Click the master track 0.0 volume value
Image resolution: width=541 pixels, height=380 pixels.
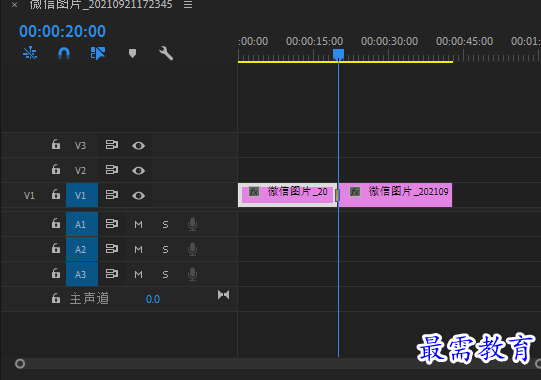point(153,299)
